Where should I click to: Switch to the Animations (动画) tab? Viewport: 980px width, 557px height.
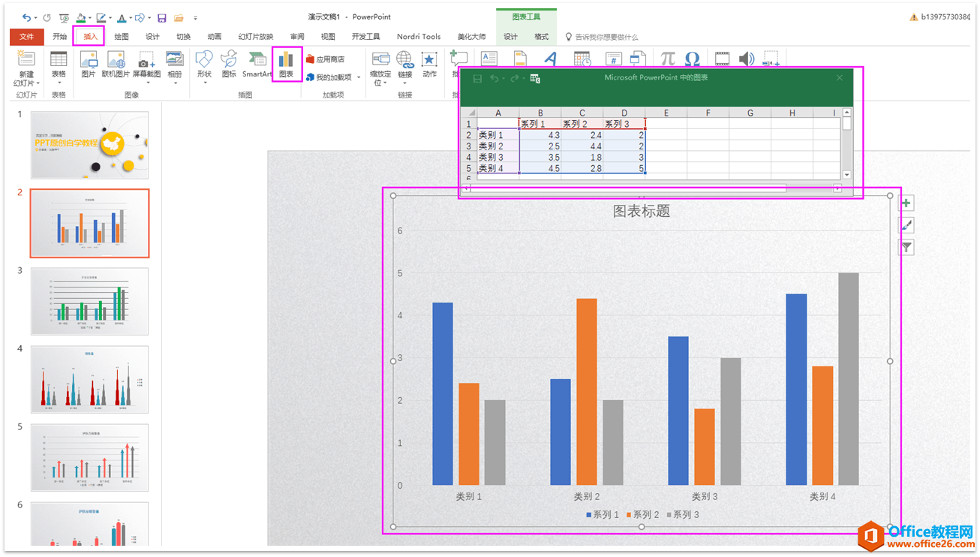coord(215,37)
